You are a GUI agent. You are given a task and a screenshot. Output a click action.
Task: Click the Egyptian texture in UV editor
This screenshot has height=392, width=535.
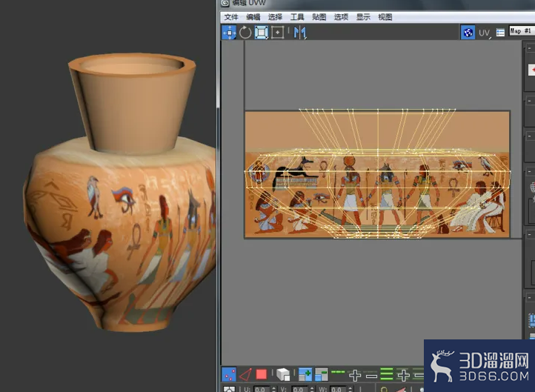tap(377, 174)
